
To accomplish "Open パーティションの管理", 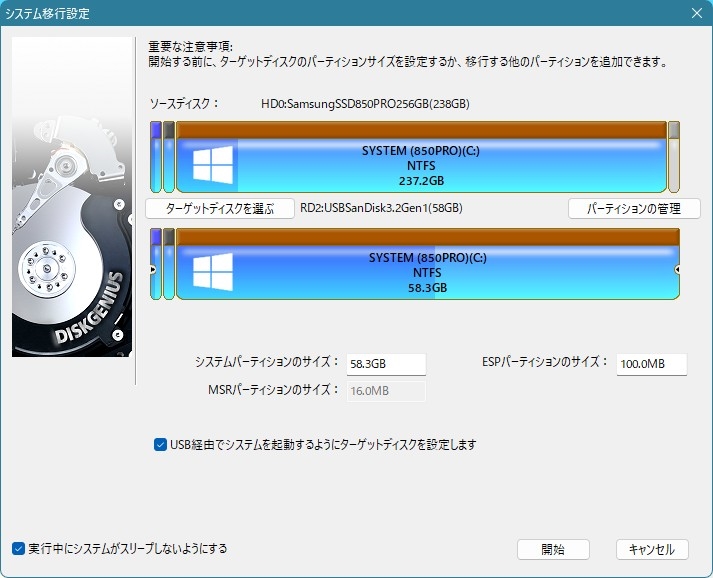I will (634, 209).
